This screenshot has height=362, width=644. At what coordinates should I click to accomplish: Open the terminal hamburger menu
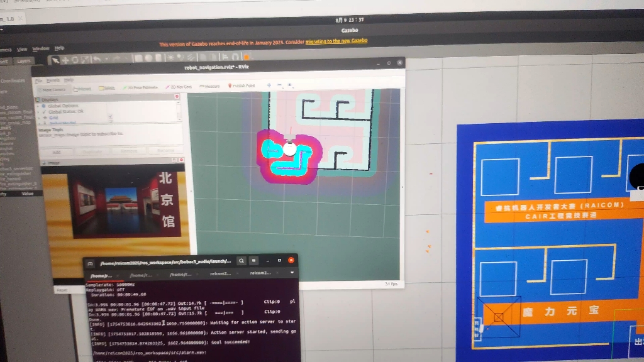click(254, 261)
